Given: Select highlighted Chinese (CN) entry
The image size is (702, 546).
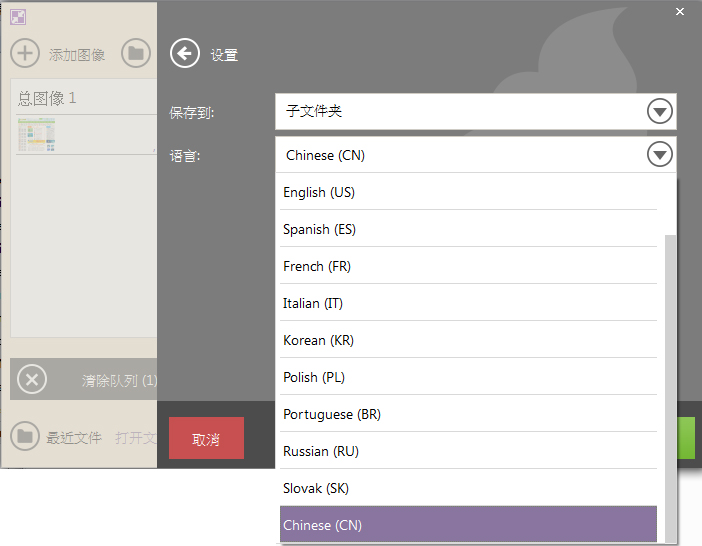Looking at the screenshot, I should tap(468, 525).
